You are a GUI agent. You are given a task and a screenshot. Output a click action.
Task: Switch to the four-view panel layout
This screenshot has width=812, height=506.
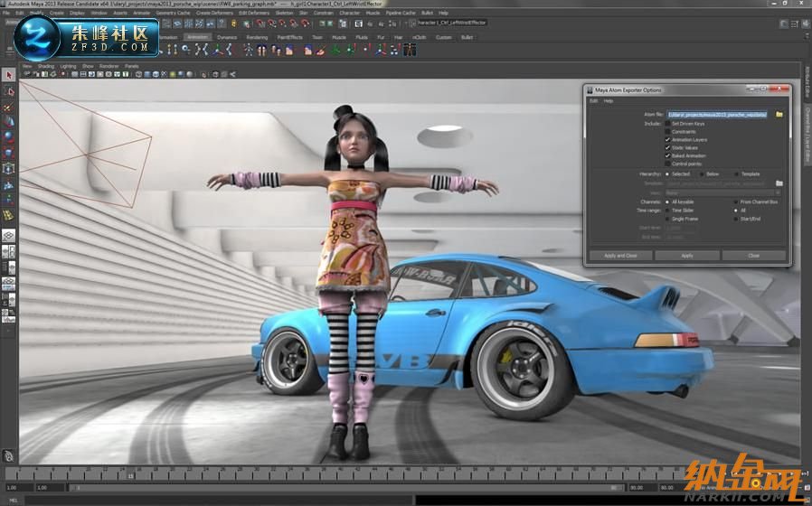coord(9,252)
